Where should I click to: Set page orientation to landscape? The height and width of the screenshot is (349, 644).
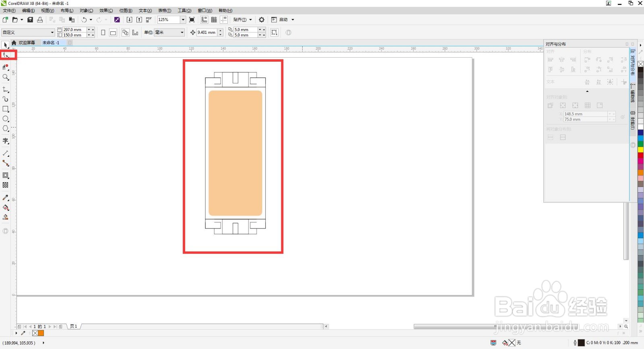(113, 33)
